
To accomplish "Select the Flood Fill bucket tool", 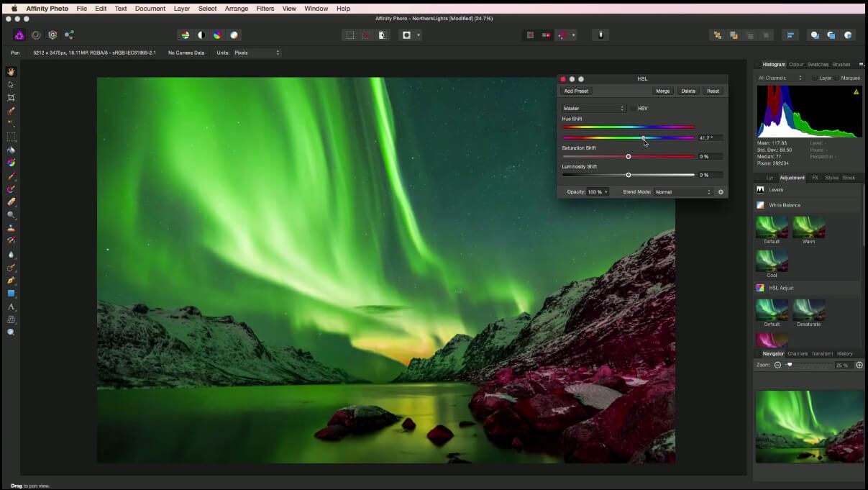I will pos(11,150).
